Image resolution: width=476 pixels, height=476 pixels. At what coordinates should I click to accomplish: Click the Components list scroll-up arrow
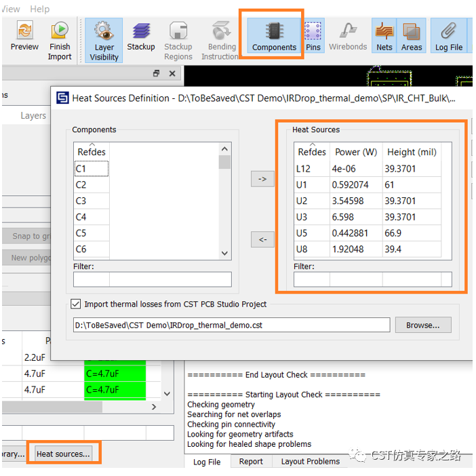click(224, 148)
